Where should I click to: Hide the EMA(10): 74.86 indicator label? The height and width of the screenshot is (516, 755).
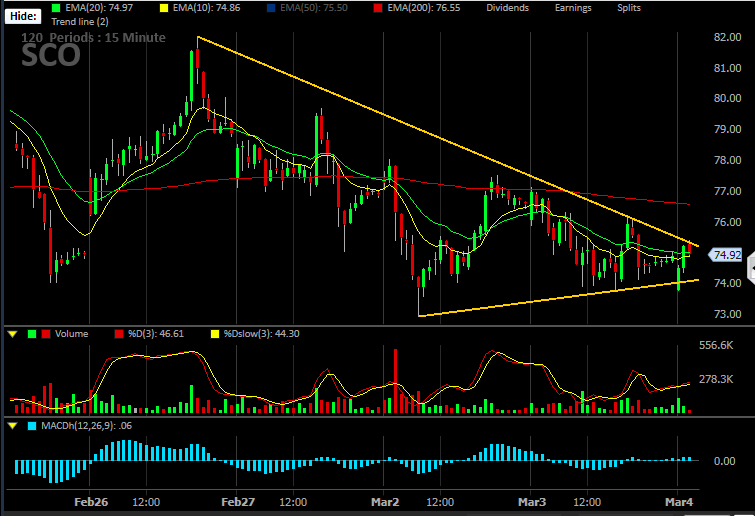tap(207, 8)
